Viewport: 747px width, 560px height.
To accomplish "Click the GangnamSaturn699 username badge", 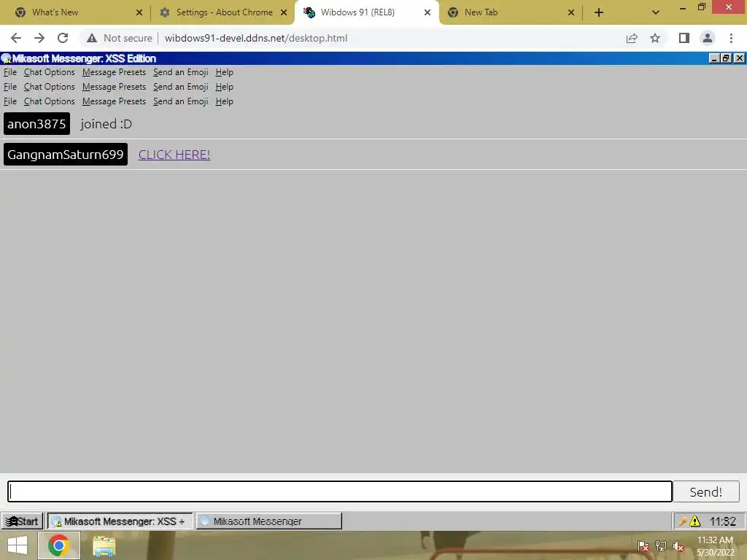I will pos(66,155).
